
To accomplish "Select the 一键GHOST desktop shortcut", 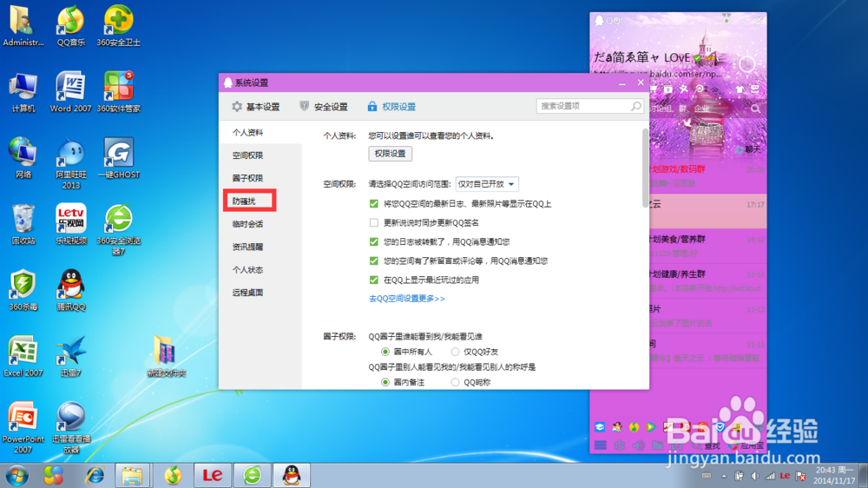I will click(118, 158).
